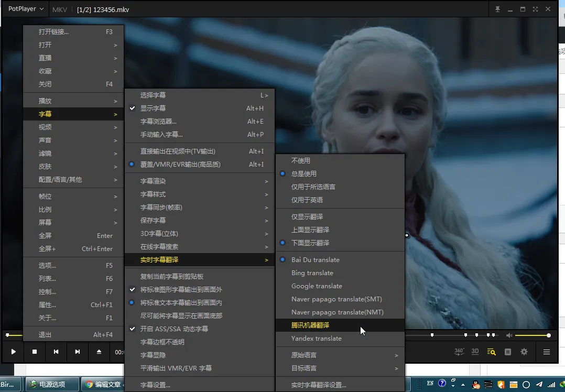Open 实时字幕翻译设置... dialog
This screenshot has width=565, height=392.
pos(340,385)
